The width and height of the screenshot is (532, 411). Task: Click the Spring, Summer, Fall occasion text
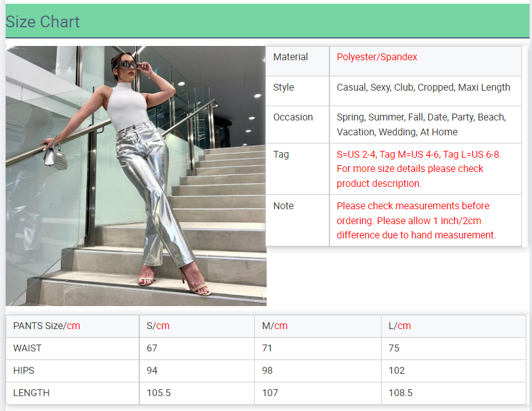tap(421, 124)
